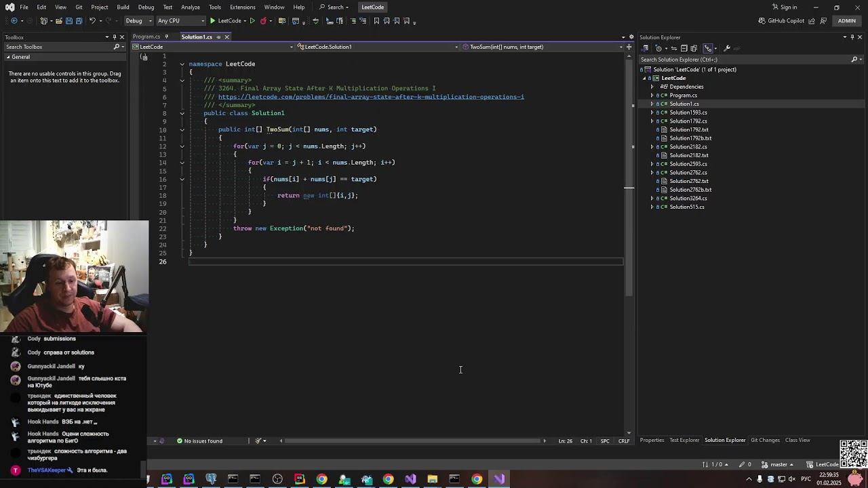Viewport: 868px width, 488px height.
Task: Select Solution515.cs file
Action: click(687, 207)
